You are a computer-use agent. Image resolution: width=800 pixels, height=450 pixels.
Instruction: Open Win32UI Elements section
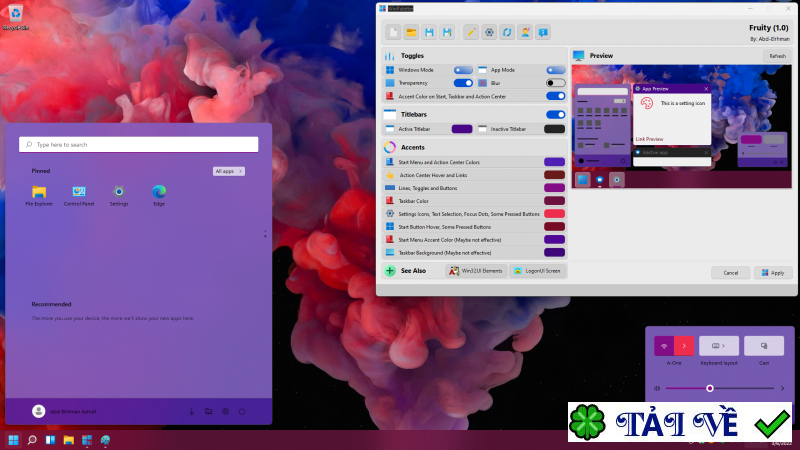(475, 271)
